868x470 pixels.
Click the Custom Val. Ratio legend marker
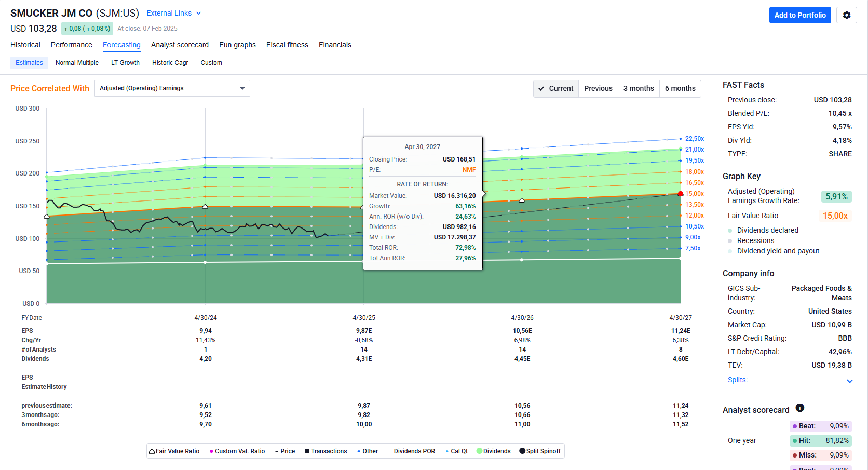[x=211, y=451]
